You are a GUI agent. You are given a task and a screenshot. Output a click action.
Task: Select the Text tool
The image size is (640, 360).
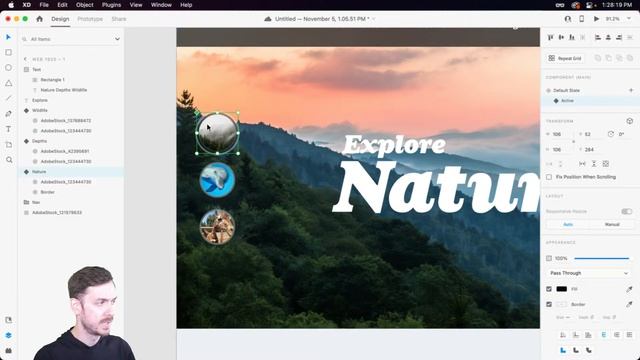click(9, 129)
